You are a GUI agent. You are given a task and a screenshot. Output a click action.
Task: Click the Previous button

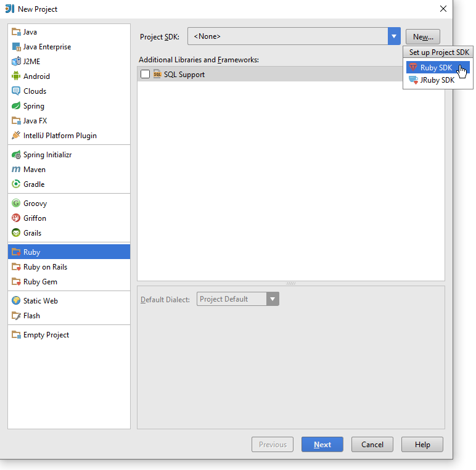[273, 445]
